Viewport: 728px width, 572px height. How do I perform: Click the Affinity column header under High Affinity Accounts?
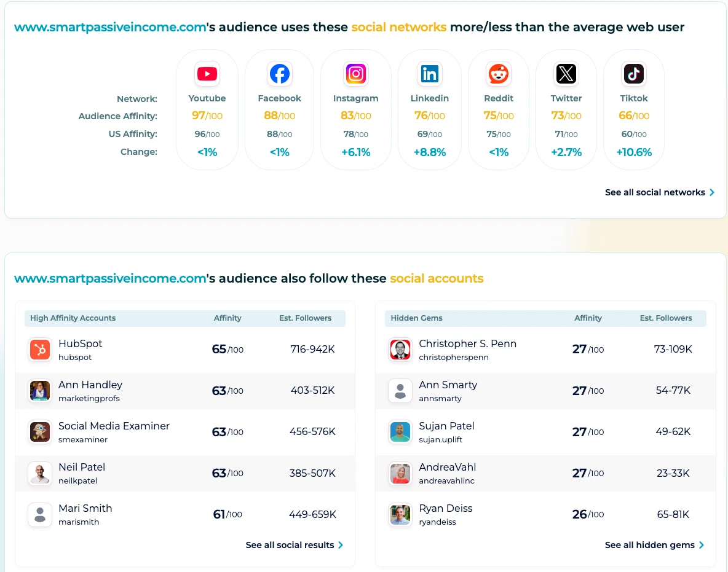click(228, 318)
